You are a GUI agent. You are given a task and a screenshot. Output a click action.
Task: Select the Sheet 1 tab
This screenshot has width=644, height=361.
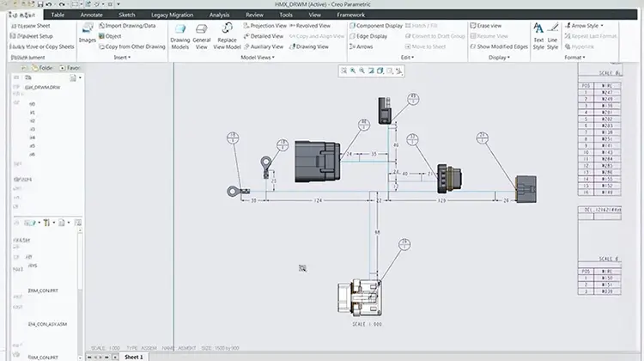[133, 356]
